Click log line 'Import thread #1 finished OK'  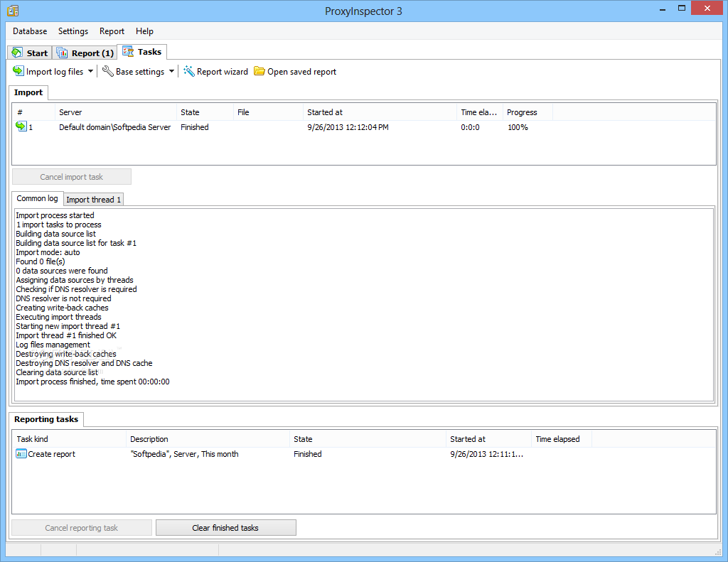point(66,335)
